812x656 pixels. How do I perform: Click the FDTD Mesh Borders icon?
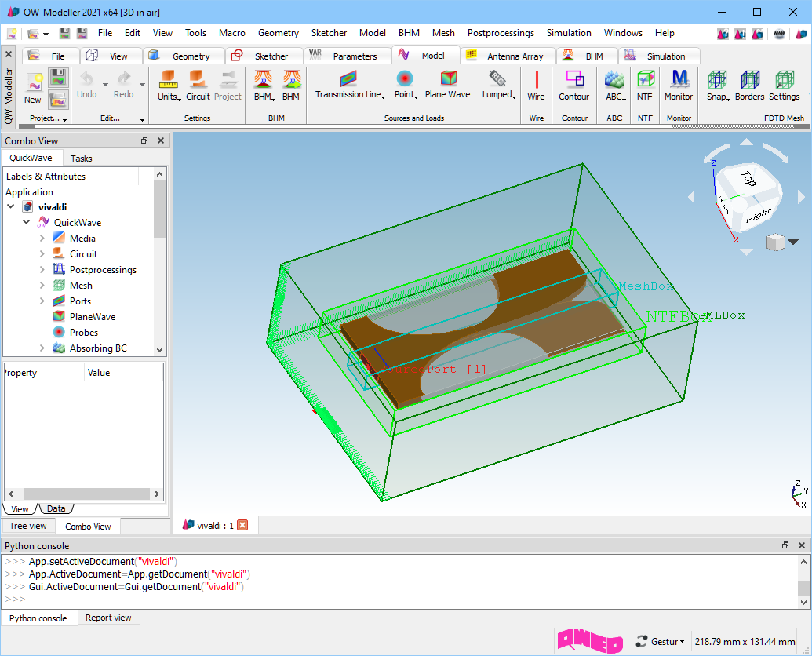pos(749,86)
